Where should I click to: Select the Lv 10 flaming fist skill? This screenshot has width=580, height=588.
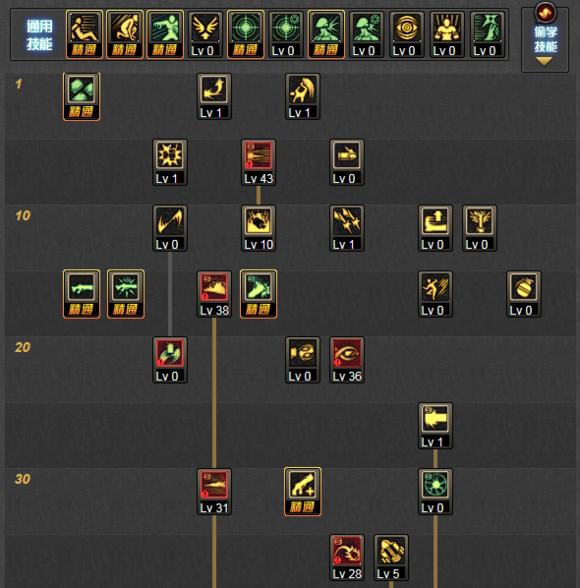[258, 228]
